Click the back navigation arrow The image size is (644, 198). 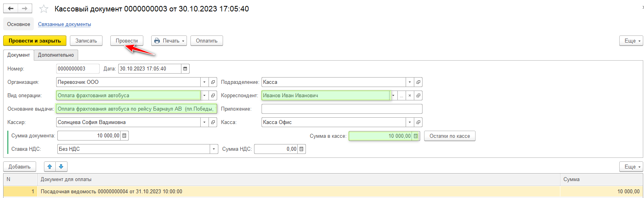coord(11,9)
